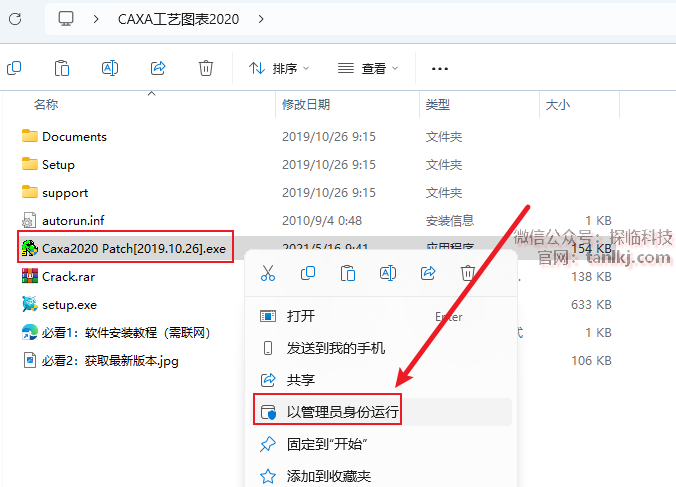Screen dimensions: 676x487
Task: Click Copy icon in context menu
Action: pyautogui.click(x=308, y=273)
